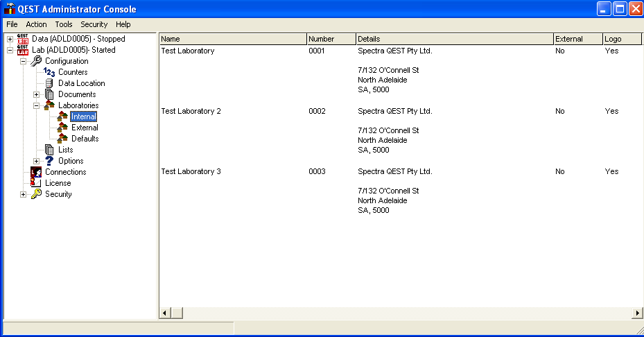The height and width of the screenshot is (337, 644).
Task: Click the Data Location database icon
Action: [x=49, y=83]
